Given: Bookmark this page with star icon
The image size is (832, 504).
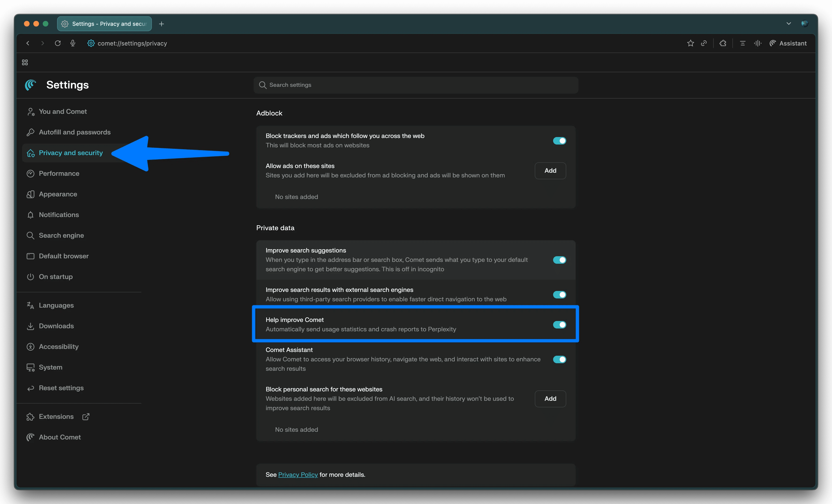Looking at the screenshot, I should [690, 43].
